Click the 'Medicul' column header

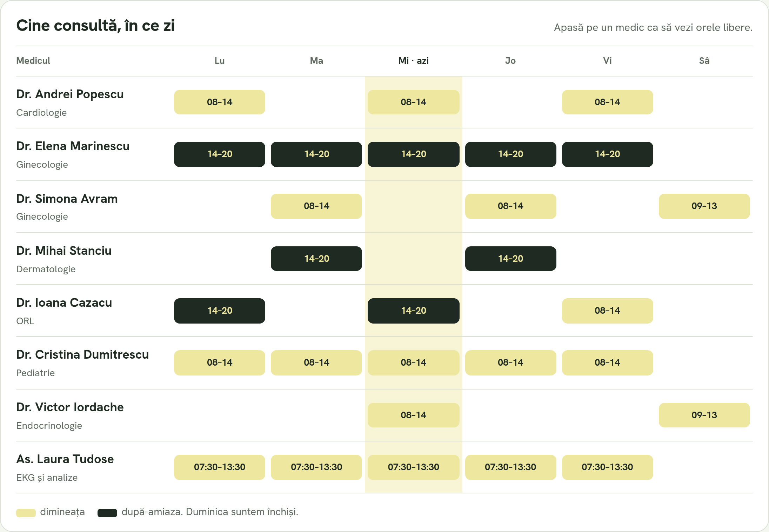coord(33,61)
